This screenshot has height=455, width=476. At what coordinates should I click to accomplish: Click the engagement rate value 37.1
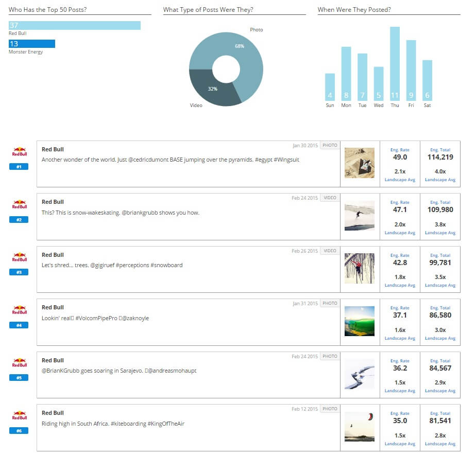click(400, 315)
